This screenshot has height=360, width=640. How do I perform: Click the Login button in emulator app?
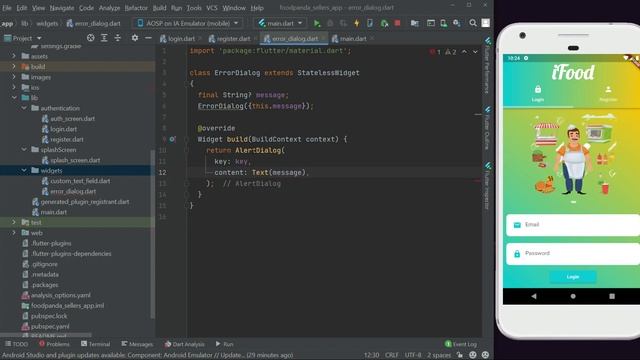[573, 277]
